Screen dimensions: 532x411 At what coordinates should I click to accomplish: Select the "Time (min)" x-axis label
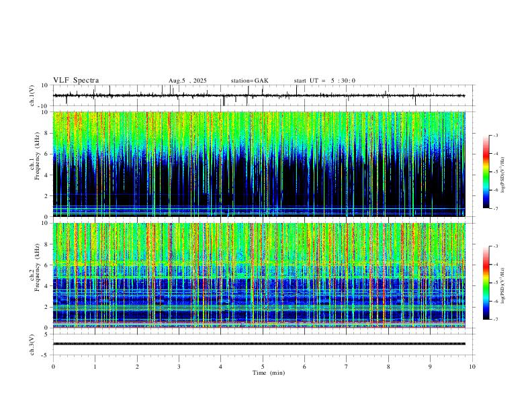point(269,373)
